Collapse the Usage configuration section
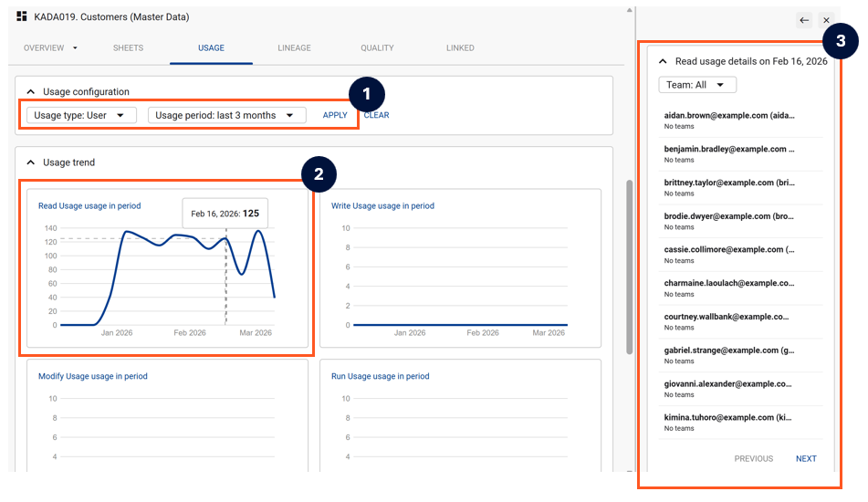The image size is (868, 502). click(30, 92)
